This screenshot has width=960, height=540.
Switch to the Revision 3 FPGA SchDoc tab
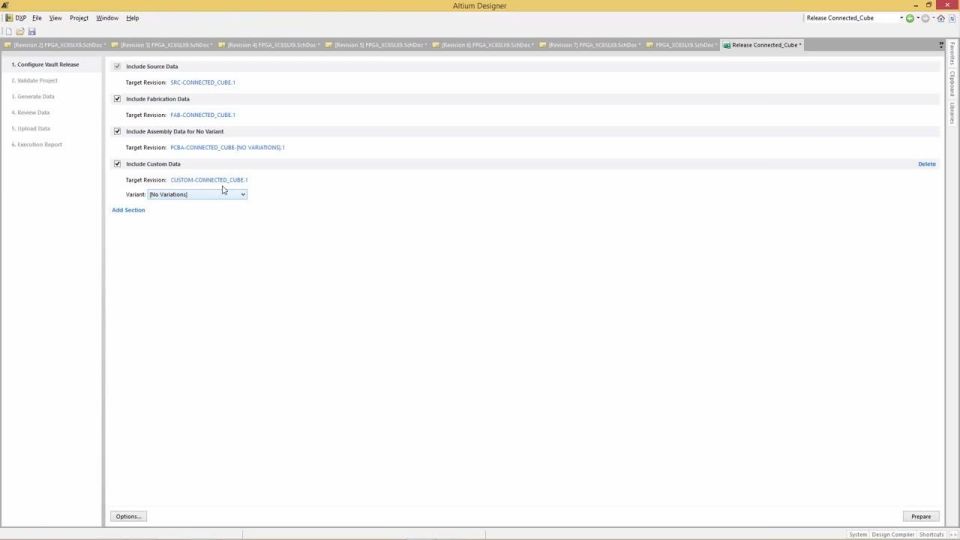162,45
